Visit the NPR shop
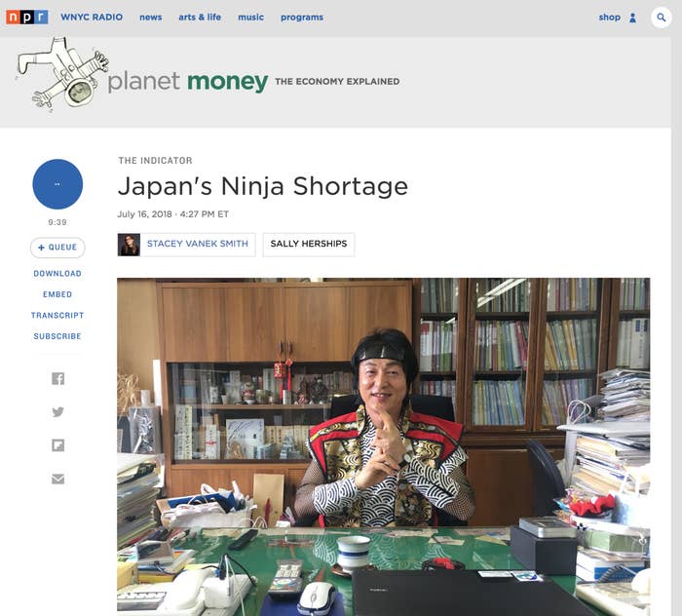682x616 pixels. pos(609,18)
